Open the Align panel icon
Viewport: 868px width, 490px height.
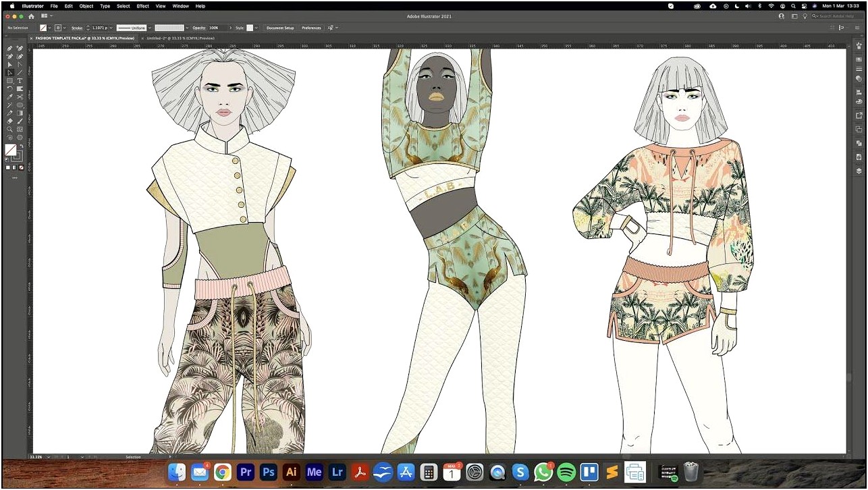point(859,92)
